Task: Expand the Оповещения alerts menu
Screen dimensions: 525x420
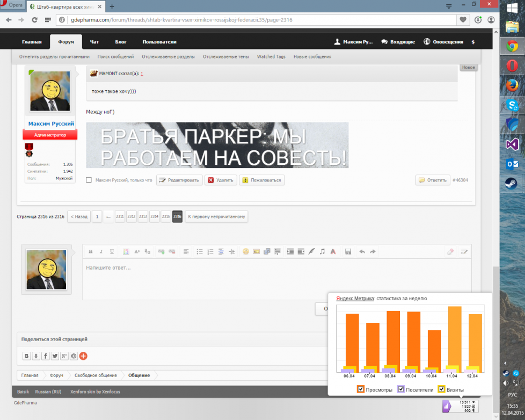Action: (443, 42)
